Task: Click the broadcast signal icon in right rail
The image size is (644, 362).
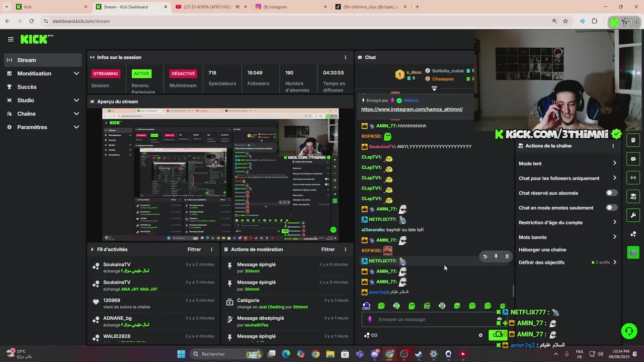Action: tap(633, 177)
